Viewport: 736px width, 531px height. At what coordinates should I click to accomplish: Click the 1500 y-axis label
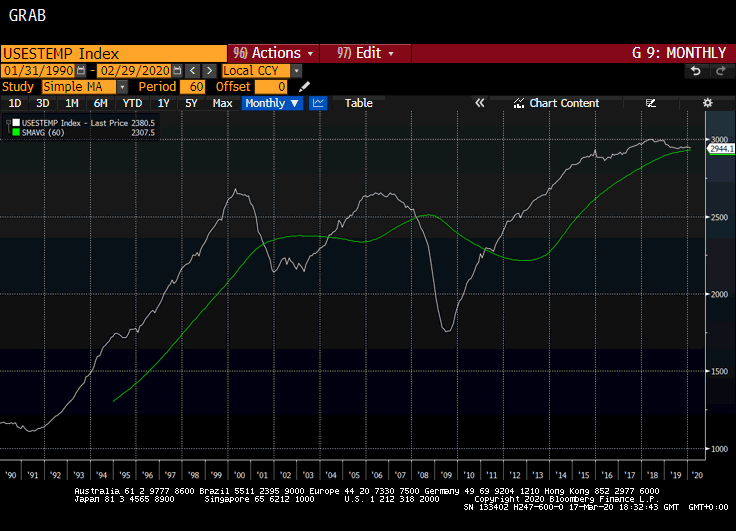(x=720, y=371)
